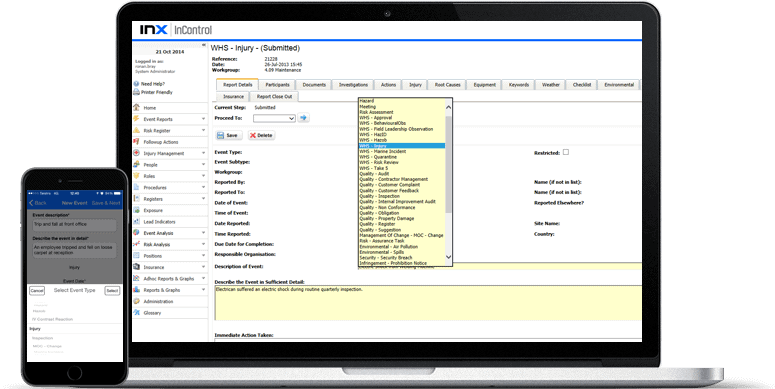Image resolution: width=775 pixels, height=389 pixels.
Task: Click the Exposure icon in sidebar
Action: pos(137,210)
